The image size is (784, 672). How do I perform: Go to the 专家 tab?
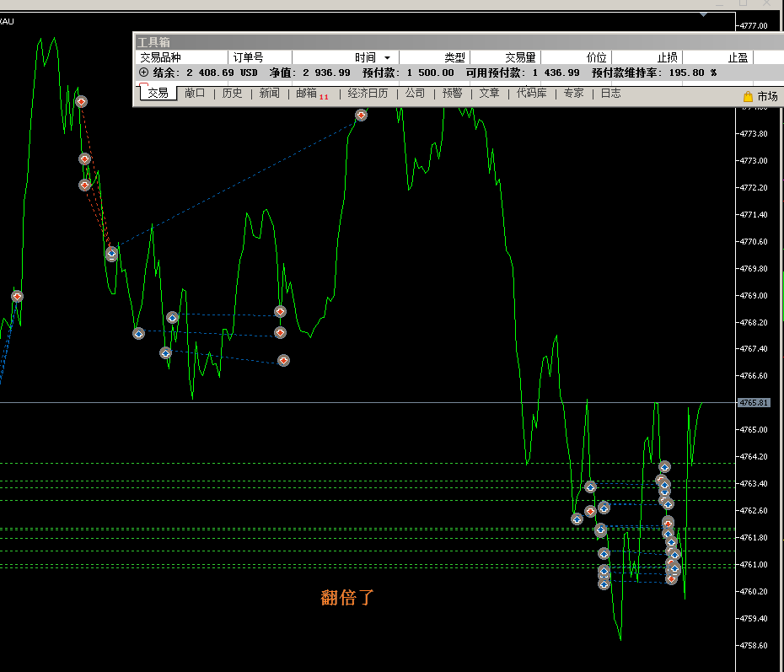coord(573,94)
